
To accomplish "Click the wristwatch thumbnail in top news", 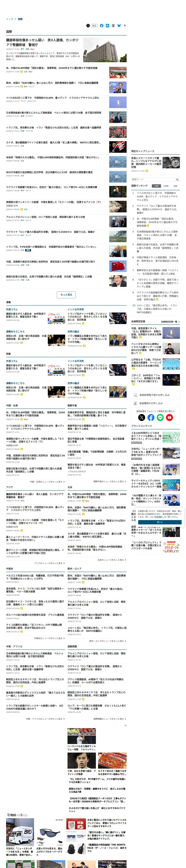I will click(171, 162).
